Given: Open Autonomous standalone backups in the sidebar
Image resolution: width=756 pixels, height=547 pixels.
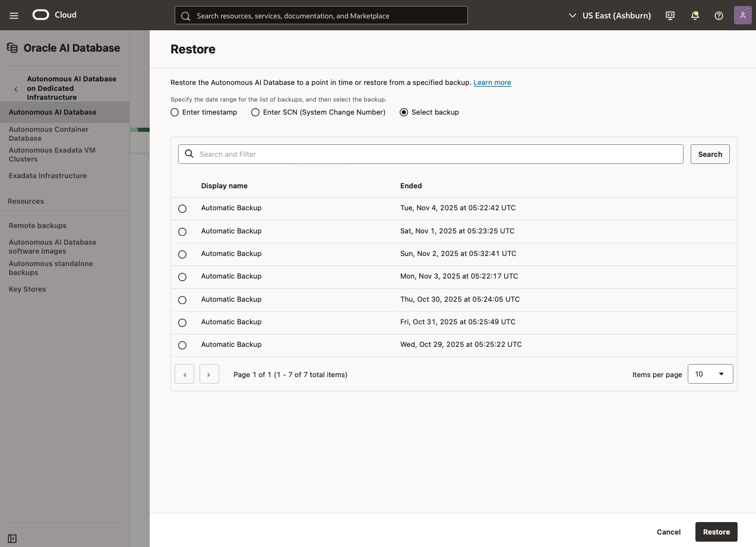Looking at the screenshot, I should 51,268.
